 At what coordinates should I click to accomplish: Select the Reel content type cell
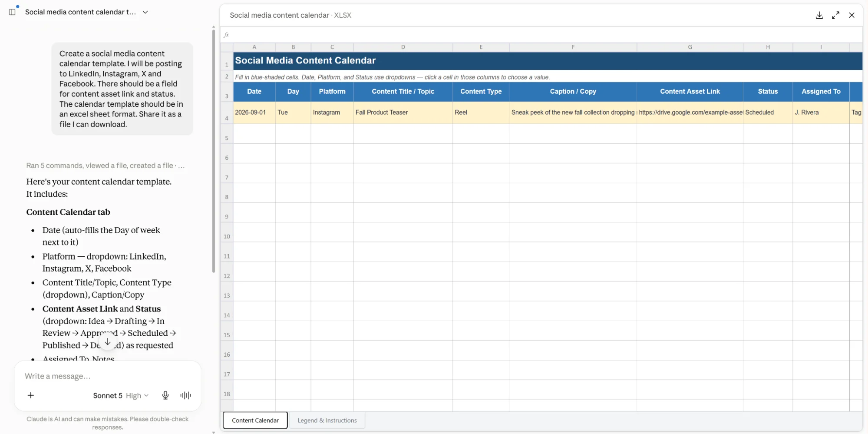pos(481,113)
